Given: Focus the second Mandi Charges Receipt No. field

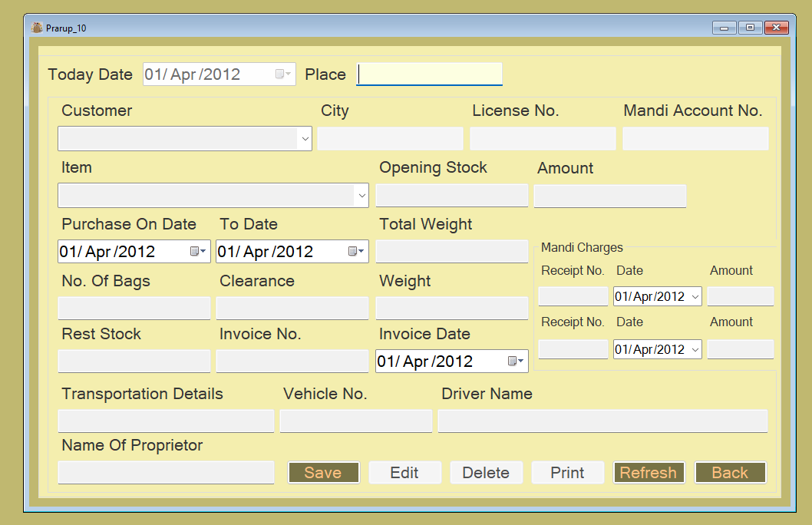Looking at the screenshot, I should pos(573,349).
